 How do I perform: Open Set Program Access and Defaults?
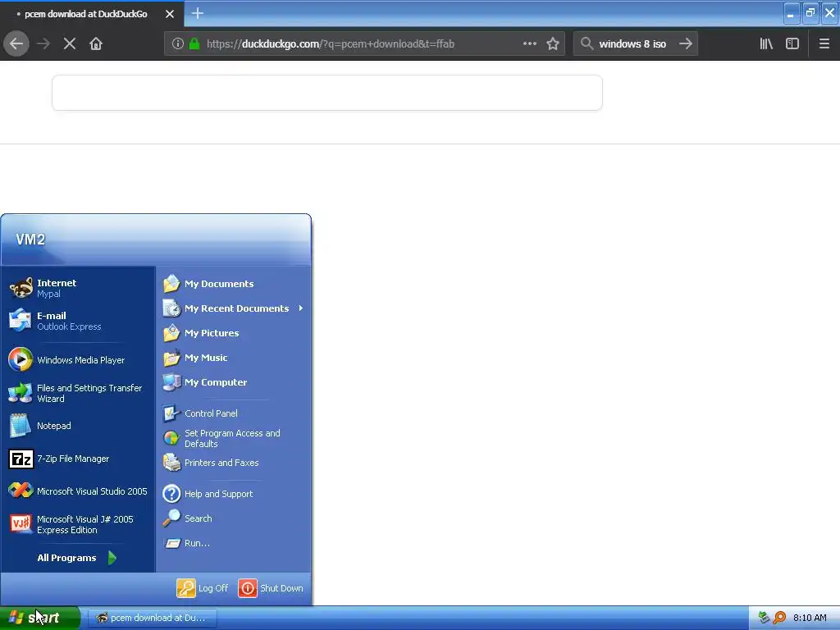click(x=234, y=438)
